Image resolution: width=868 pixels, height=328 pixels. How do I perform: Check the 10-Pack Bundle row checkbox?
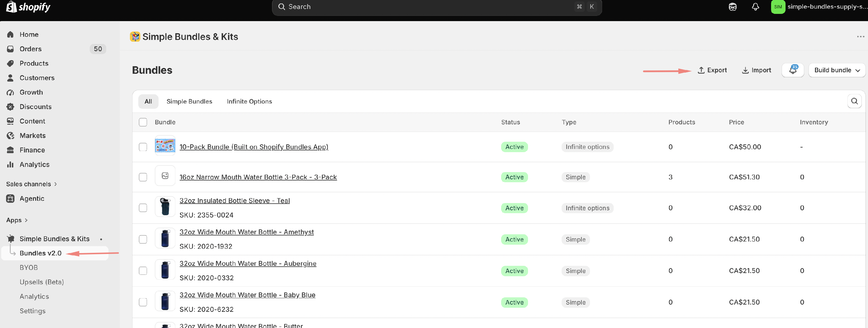(x=143, y=147)
